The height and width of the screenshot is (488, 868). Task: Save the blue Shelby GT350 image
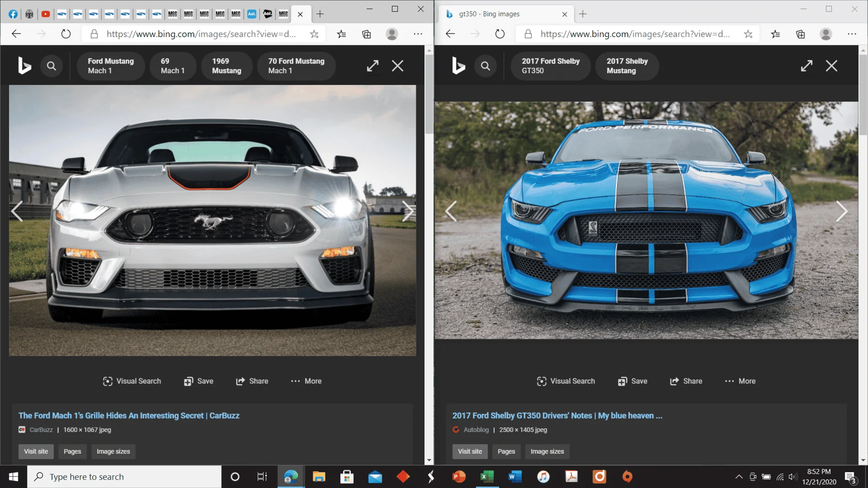pos(632,381)
